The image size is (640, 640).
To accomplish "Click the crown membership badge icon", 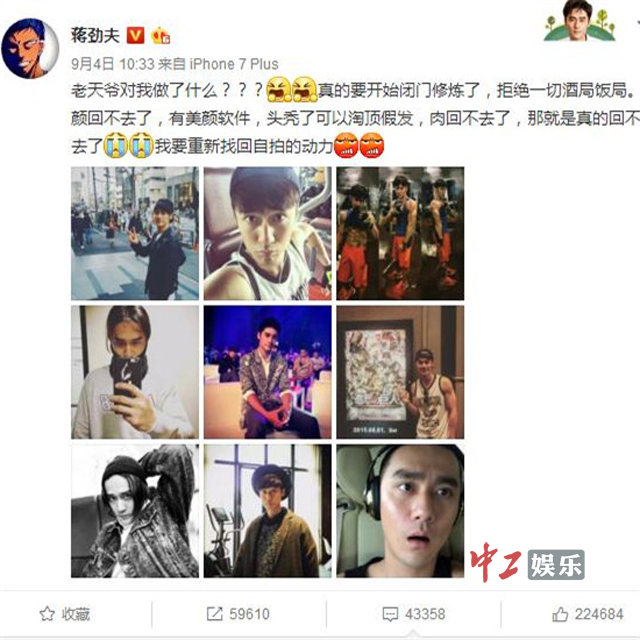I will 160,36.
